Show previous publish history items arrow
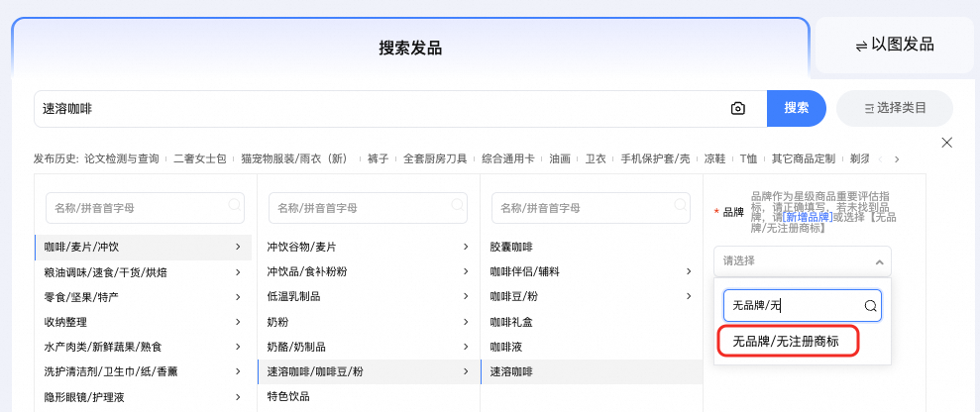This screenshot has width=980, height=412. 881,159
